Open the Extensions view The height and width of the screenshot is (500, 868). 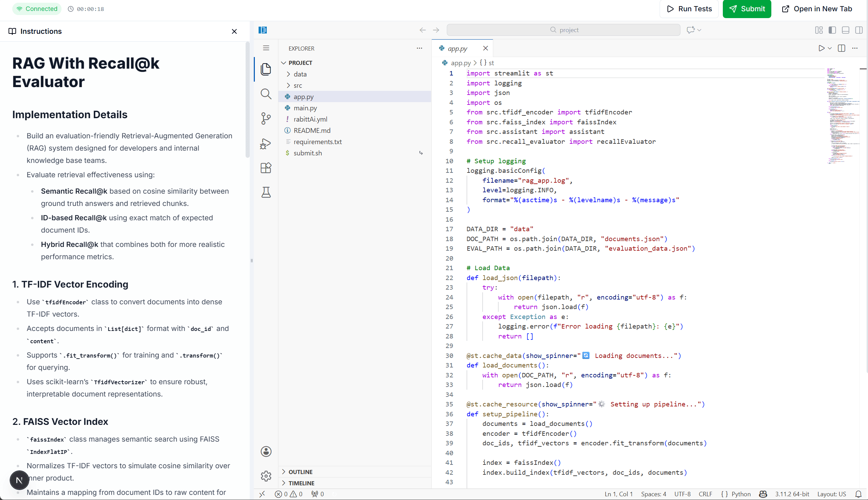tap(266, 168)
